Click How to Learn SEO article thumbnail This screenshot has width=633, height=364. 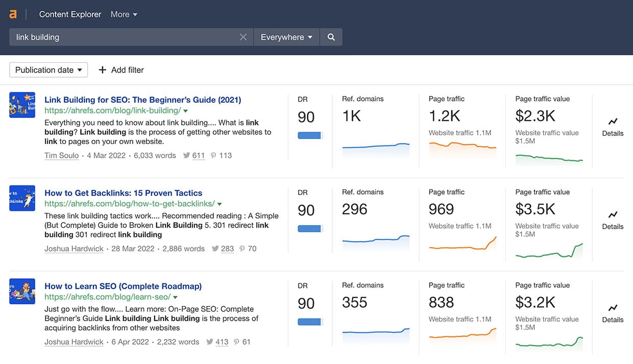[22, 291]
